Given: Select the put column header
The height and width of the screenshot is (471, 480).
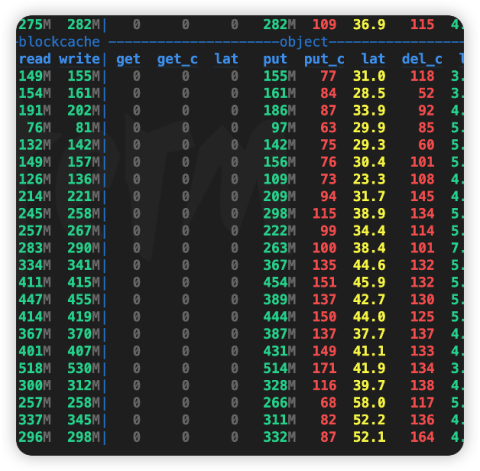Looking at the screenshot, I should (275, 60).
